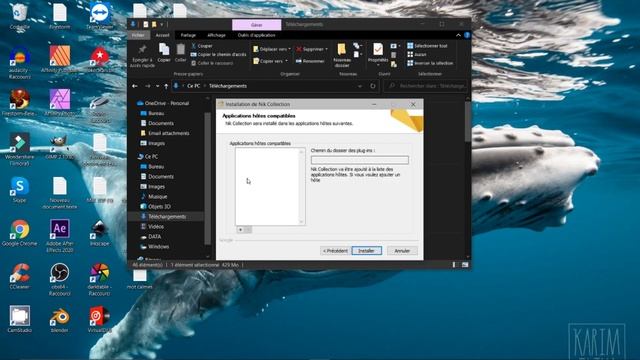Click Couper scissors in the ribbon
The height and width of the screenshot is (360, 640).
tap(202, 46)
